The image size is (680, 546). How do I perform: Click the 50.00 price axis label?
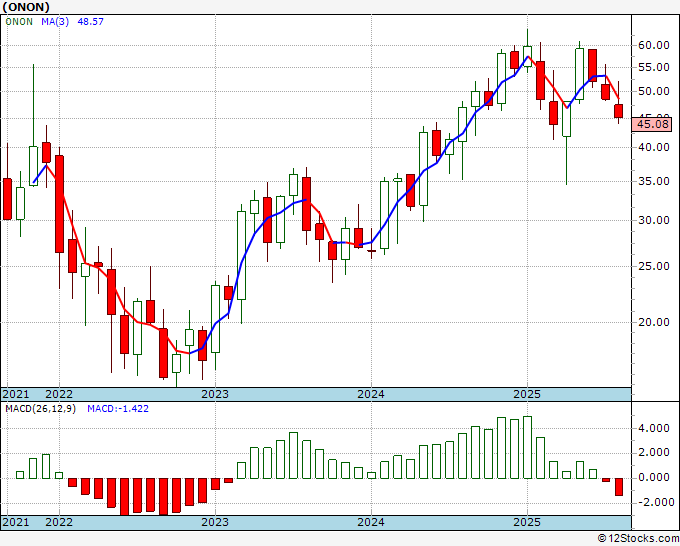click(654, 92)
